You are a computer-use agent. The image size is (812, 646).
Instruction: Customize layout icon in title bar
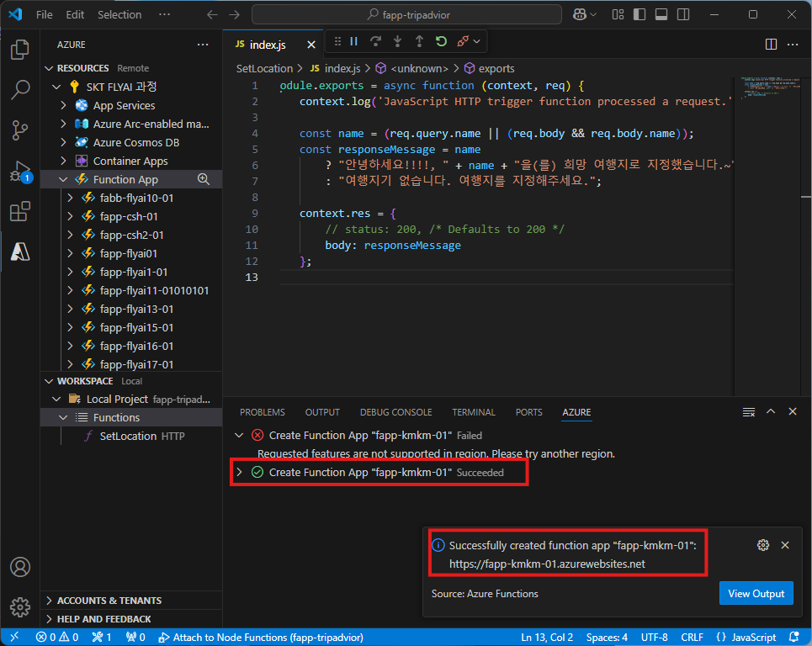(618, 14)
